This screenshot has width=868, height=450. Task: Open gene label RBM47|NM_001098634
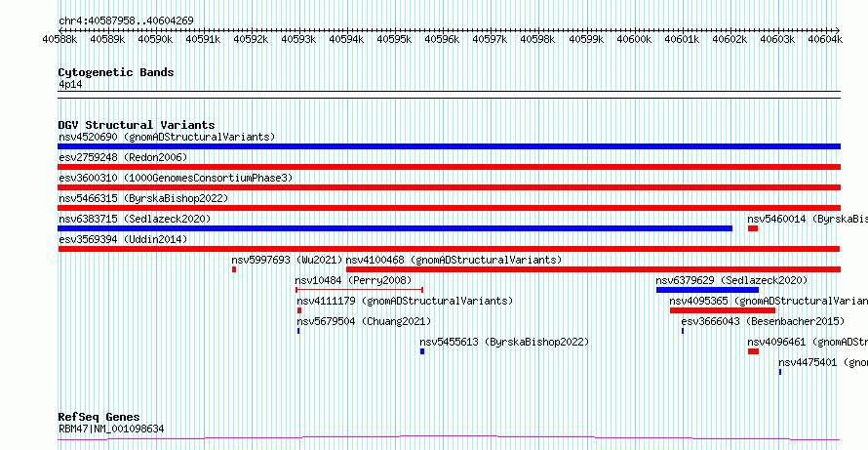(111, 429)
